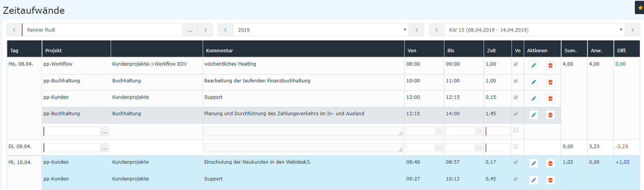Screen dimensions: 644x190
Task: Delete the wöchentliches Meeting entry
Action: tap(550, 65)
